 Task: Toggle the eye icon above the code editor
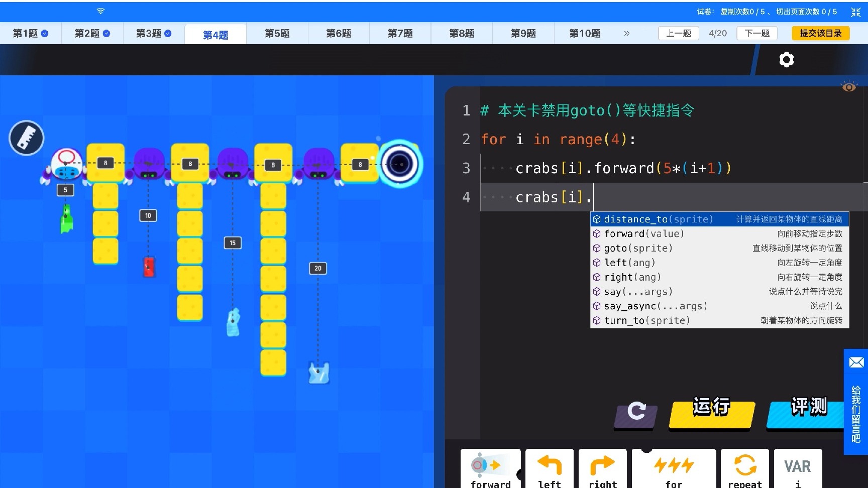tap(848, 86)
